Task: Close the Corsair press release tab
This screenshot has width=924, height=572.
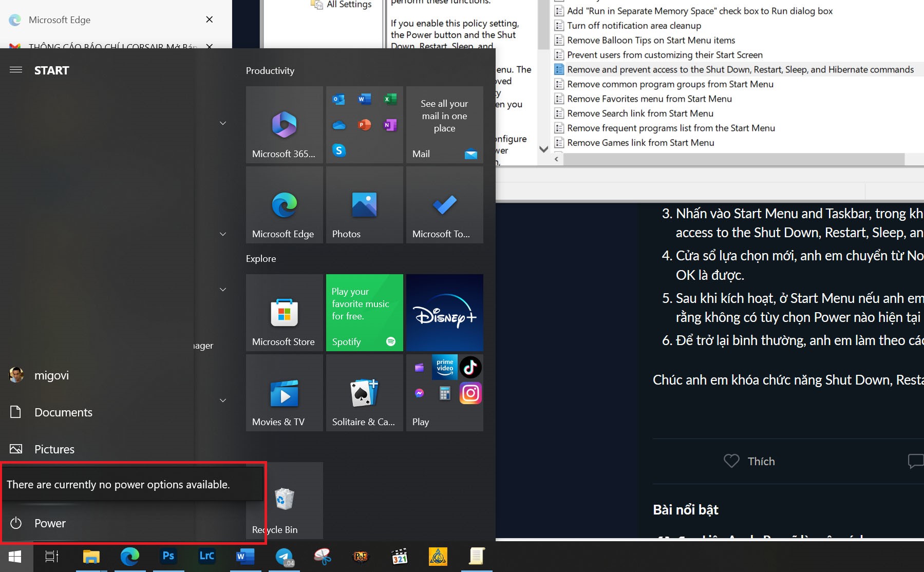Action: tap(209, 46)
